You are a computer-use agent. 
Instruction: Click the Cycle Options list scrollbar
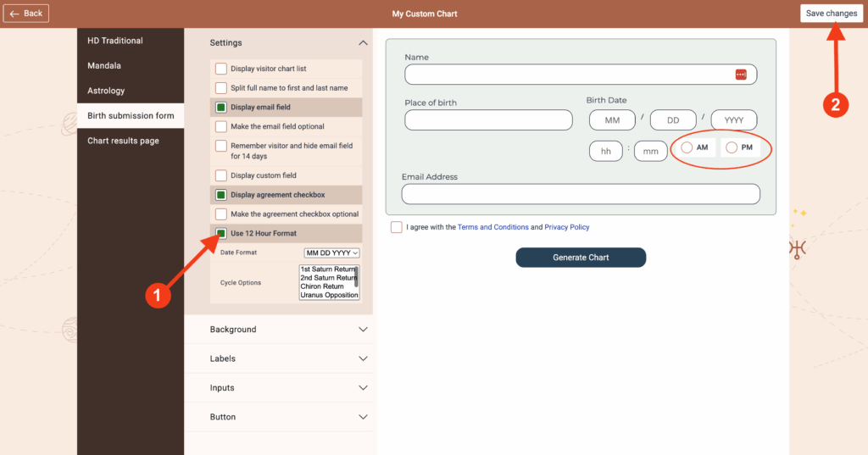356,276
